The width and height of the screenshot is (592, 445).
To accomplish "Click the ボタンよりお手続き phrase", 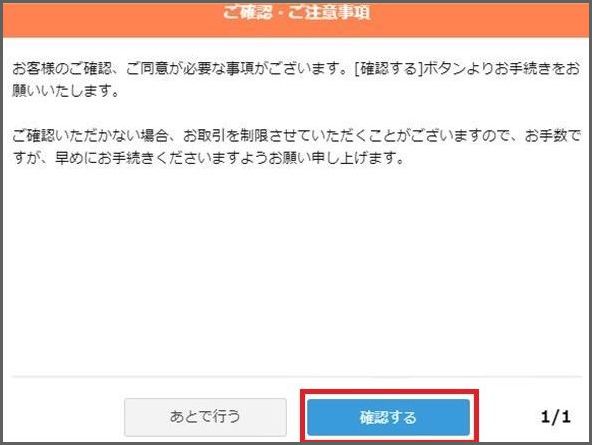I will (481, 69).
